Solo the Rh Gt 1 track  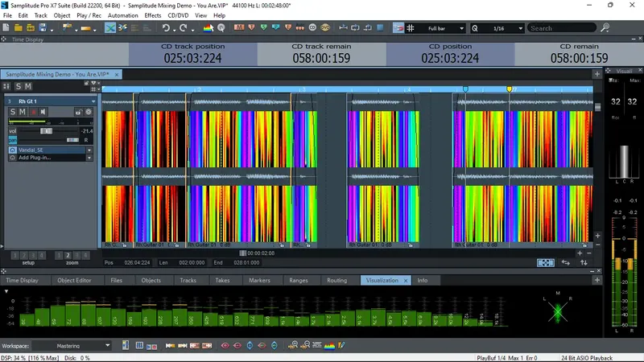(x=13, y=112)
